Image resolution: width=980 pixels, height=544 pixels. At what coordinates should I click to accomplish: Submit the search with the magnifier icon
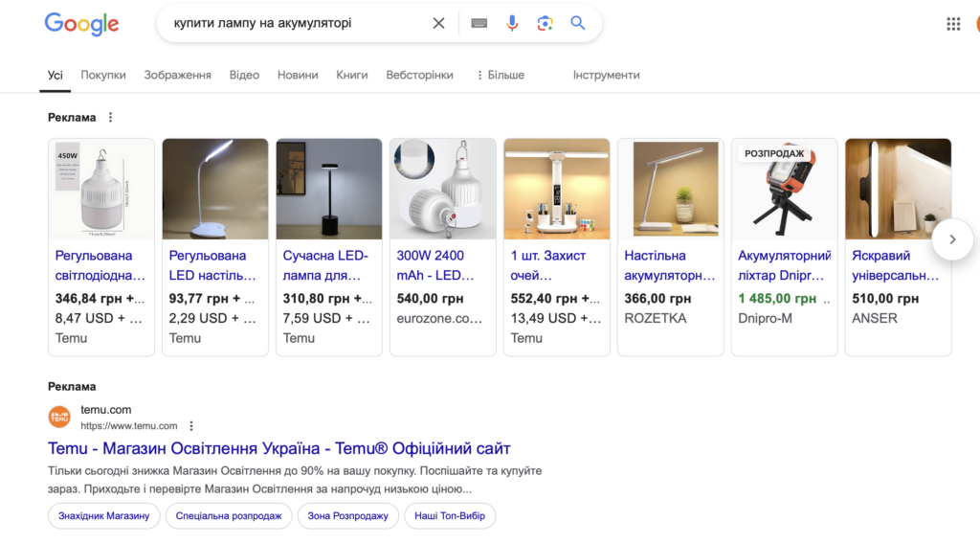tap(577, 23)
